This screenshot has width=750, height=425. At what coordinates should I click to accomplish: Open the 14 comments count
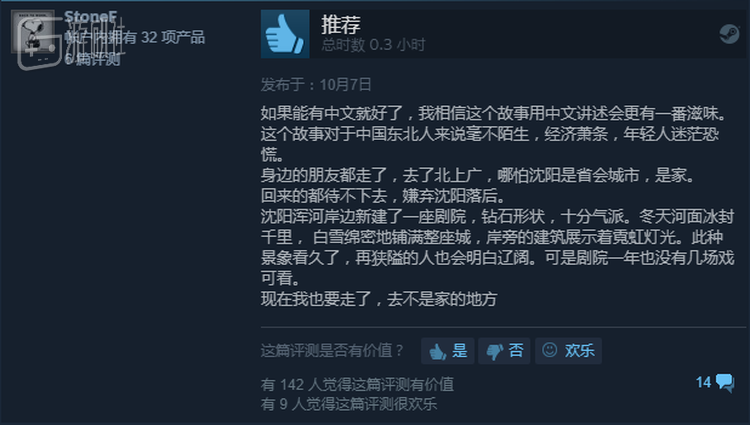(704, 382)
